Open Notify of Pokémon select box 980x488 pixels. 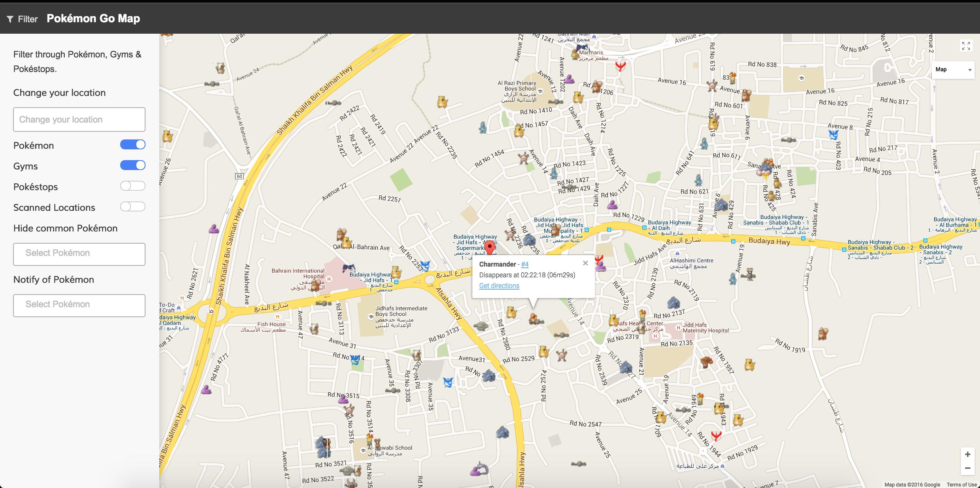79,305
